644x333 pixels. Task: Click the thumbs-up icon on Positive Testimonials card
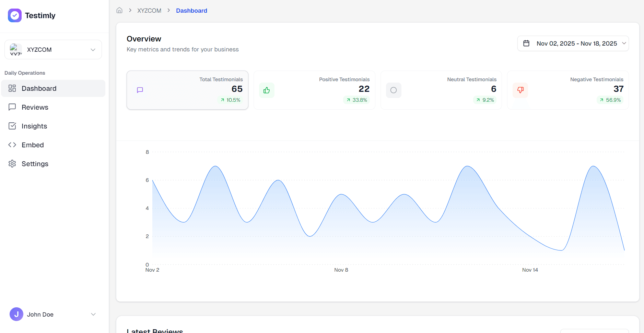coord(267,90)
